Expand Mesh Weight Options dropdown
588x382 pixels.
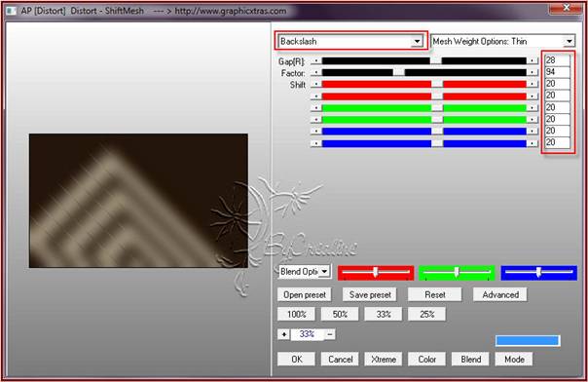coord(569,41)
